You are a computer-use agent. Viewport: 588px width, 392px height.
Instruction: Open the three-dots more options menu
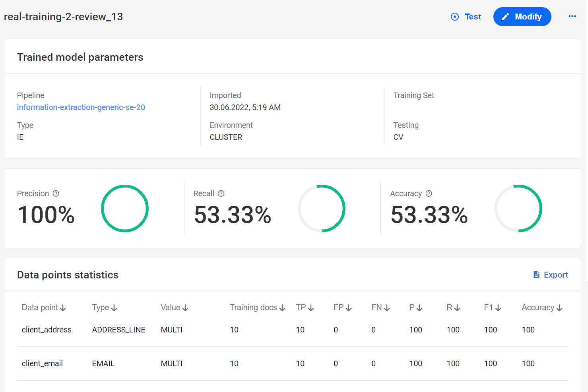[x=572, y=16]
